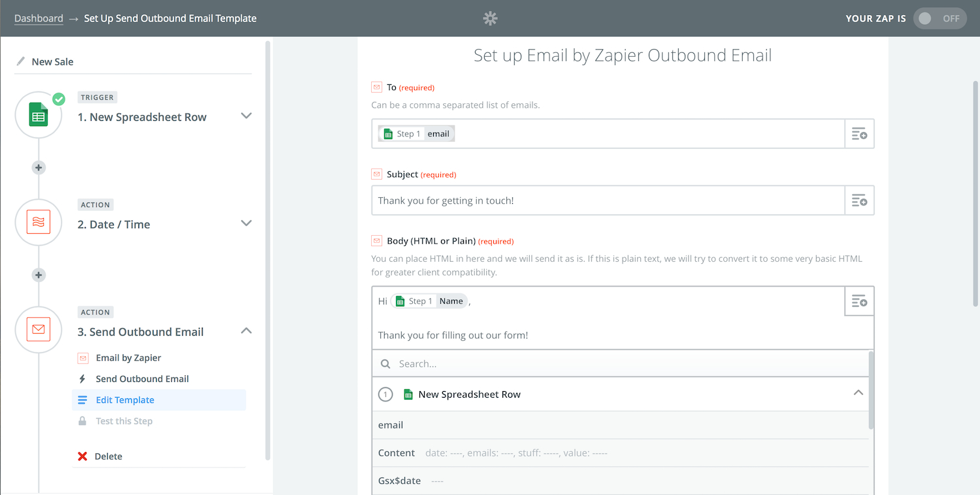Select the Edit Template menu entry
980x495 pixels.
125,400
